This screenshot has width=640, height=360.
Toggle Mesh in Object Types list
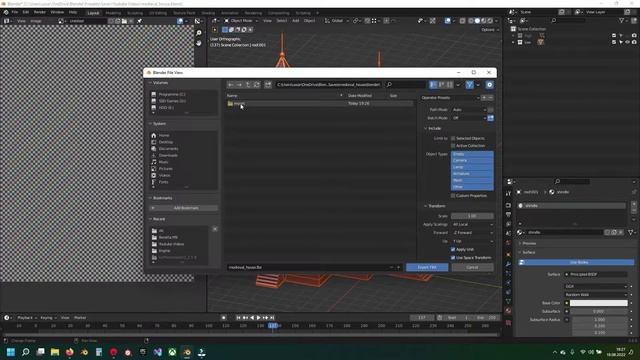click(x=472, y=180)
